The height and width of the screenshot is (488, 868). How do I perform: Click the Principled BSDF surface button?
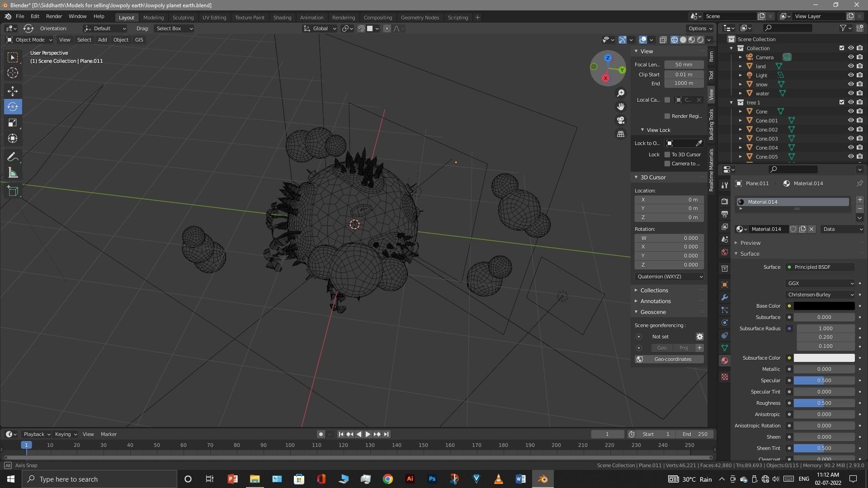point(820,267)
